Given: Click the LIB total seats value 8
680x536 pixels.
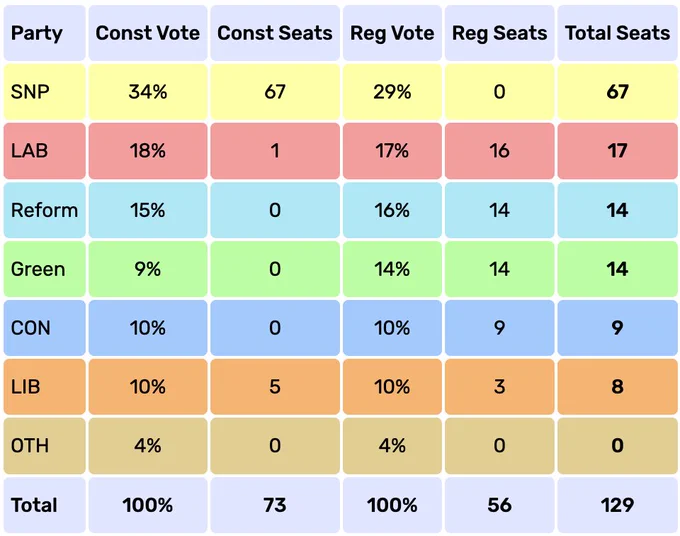Looking at the screenshot, I should [618, 387].
